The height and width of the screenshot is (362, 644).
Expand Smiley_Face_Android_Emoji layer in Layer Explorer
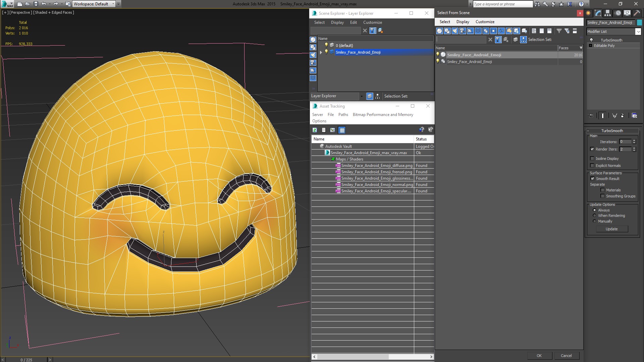[321, 52]
